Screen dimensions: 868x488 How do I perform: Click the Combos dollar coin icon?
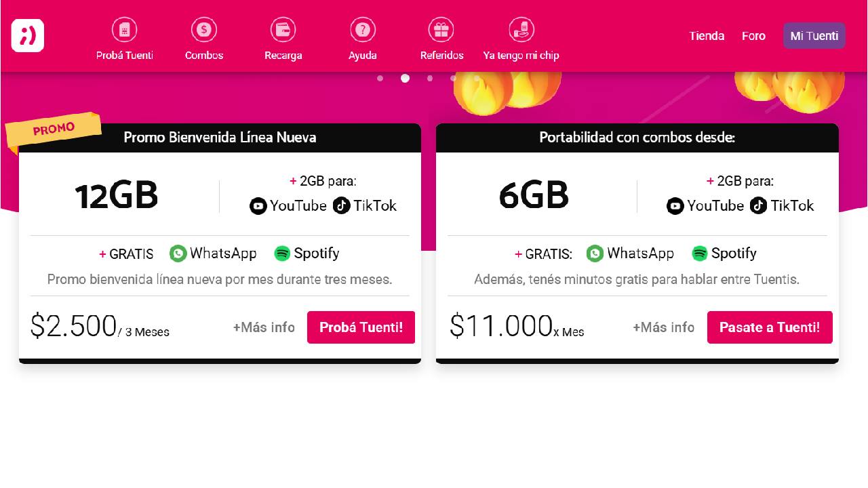click(203, 30)
